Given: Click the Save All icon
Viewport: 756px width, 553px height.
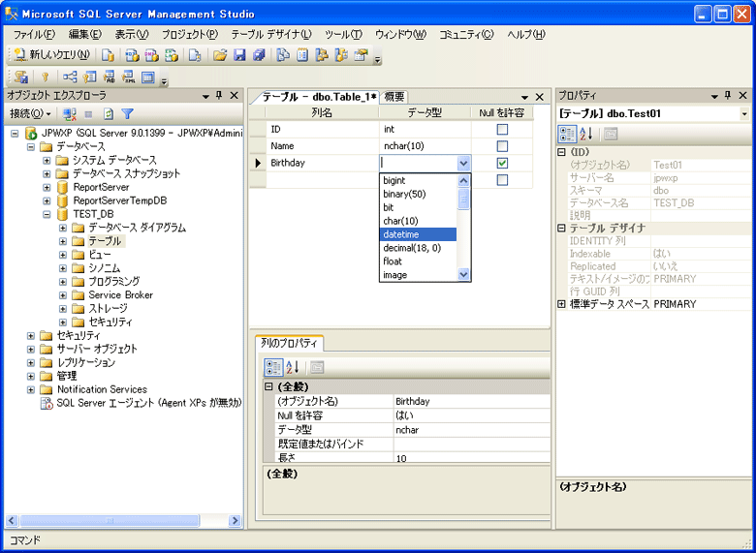Looking at the screenshot, I should point(260,56).
